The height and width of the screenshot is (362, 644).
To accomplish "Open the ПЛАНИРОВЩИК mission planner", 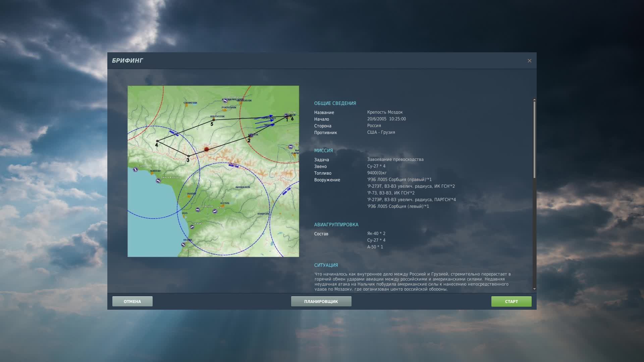I will coord(321,301).
